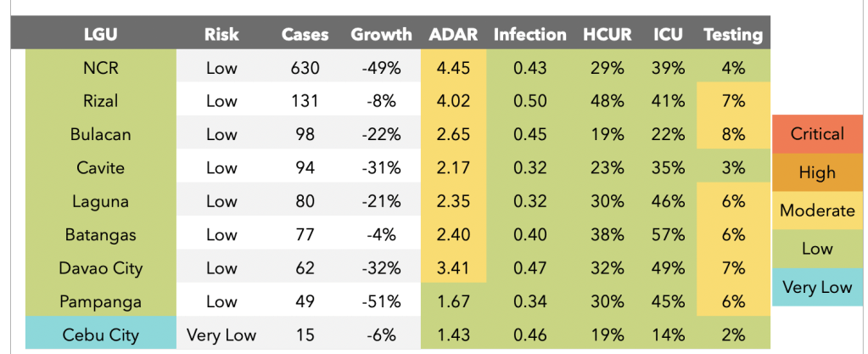This screenshot has width=868, height=354.
Task: Select the Moderate legend swatch
Action: coord(817,211)
